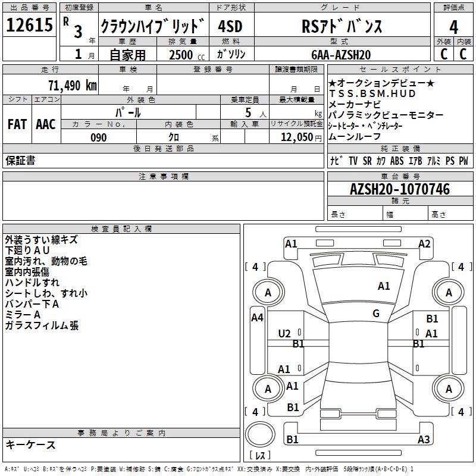
Task: Click sales point ★オークションデビュー★
Action: coord(381,83)
